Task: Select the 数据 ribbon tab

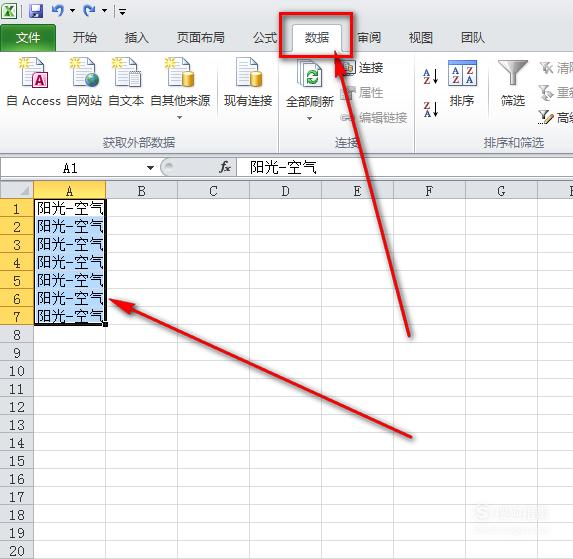Action: point(317,38)
